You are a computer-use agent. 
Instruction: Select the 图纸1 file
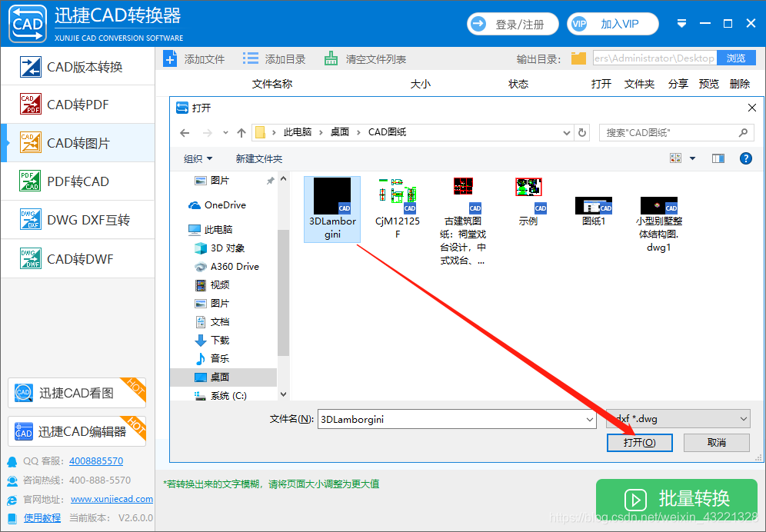coord(594,211)
